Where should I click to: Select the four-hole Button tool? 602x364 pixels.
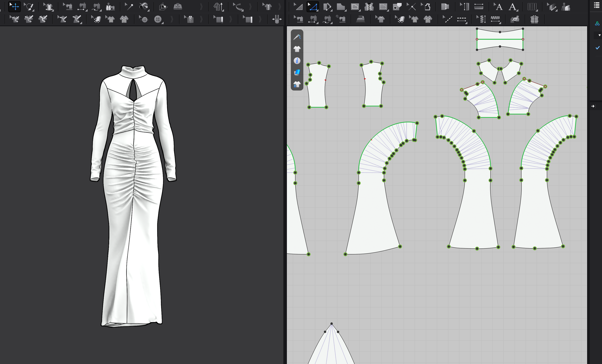(x=158, y=19)
